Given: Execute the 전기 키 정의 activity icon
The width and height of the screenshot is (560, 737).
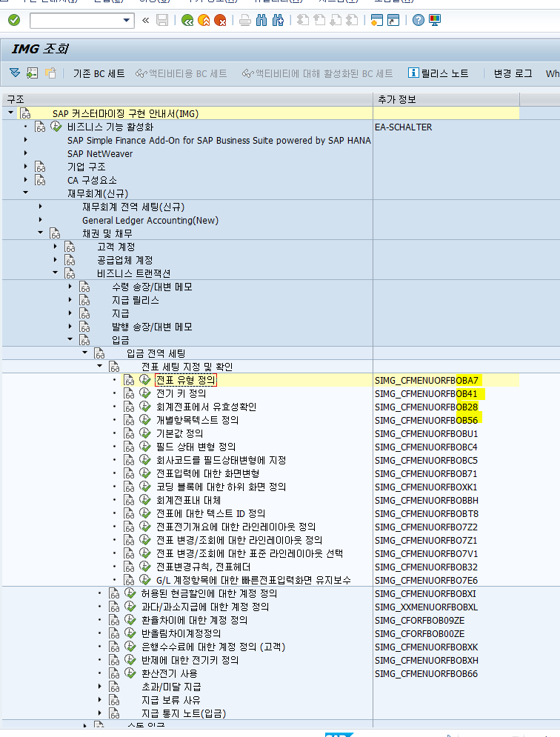Looking at the screenshot, I should pos(145,393).
